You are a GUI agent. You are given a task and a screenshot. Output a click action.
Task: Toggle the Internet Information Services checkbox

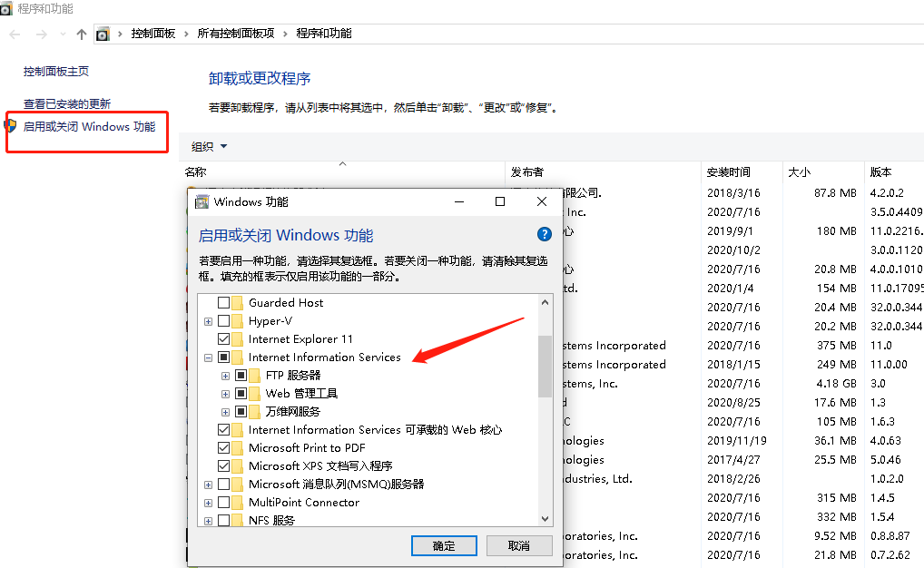224,357
